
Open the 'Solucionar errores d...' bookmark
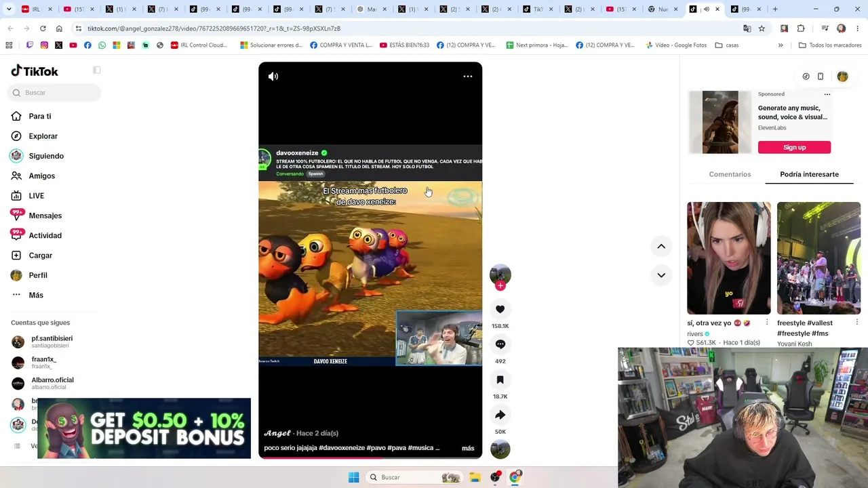click(x=271, y=45)
